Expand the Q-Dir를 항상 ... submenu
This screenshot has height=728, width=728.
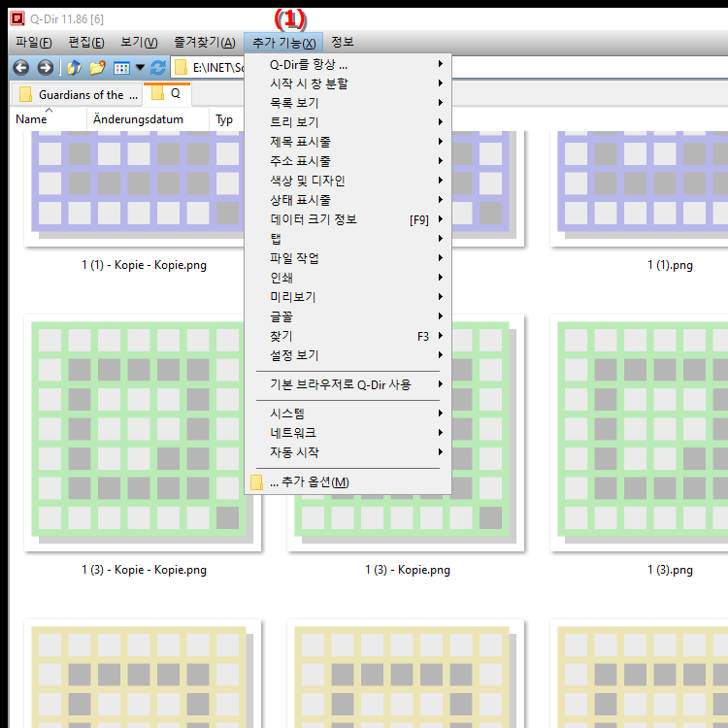click(x=347, y=64)
